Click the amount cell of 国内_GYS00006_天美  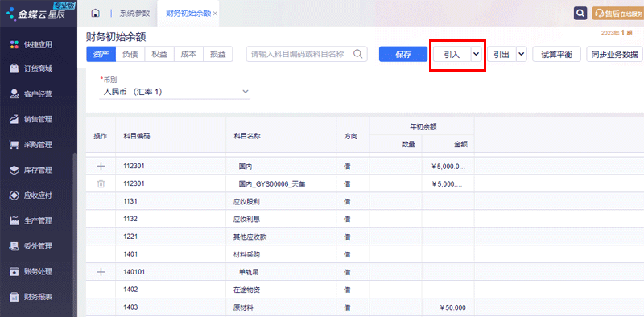pyautogui.click(x=448, y=184)
